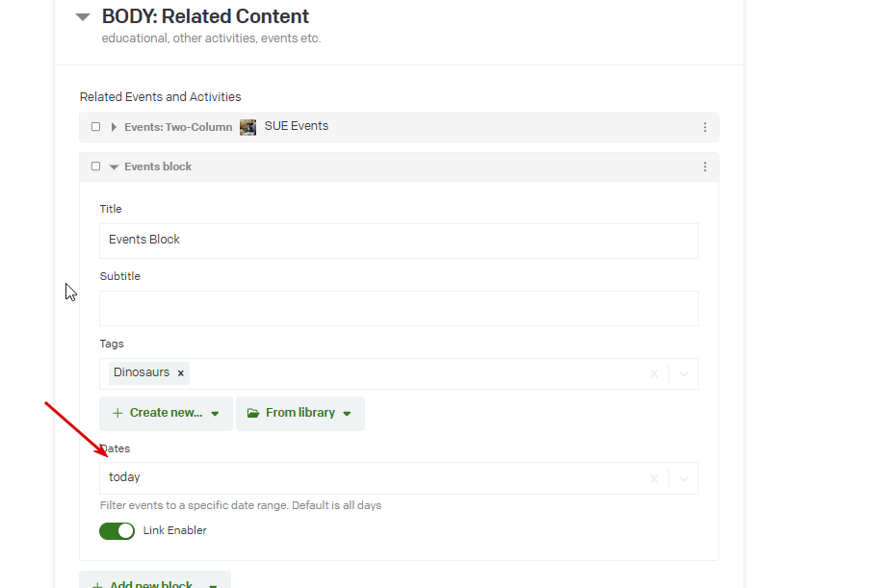Open options menu for Events: Two-Column
This screenshot has width=884, height=588.
click(x=705, y=127)
